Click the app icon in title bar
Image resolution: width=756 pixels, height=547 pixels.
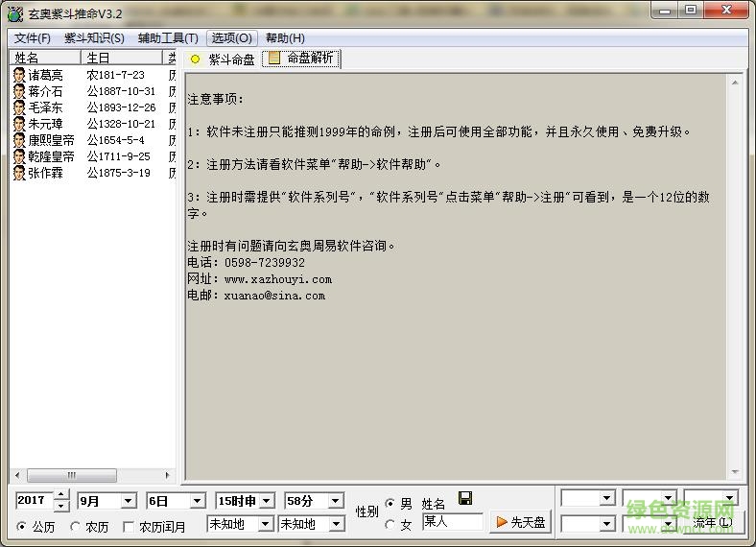coord(13,12)
